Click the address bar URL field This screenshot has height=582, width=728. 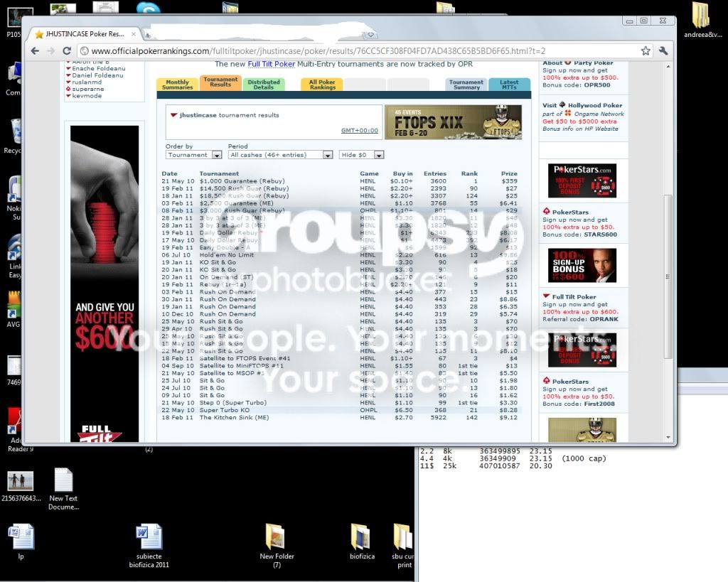point(358,51)
